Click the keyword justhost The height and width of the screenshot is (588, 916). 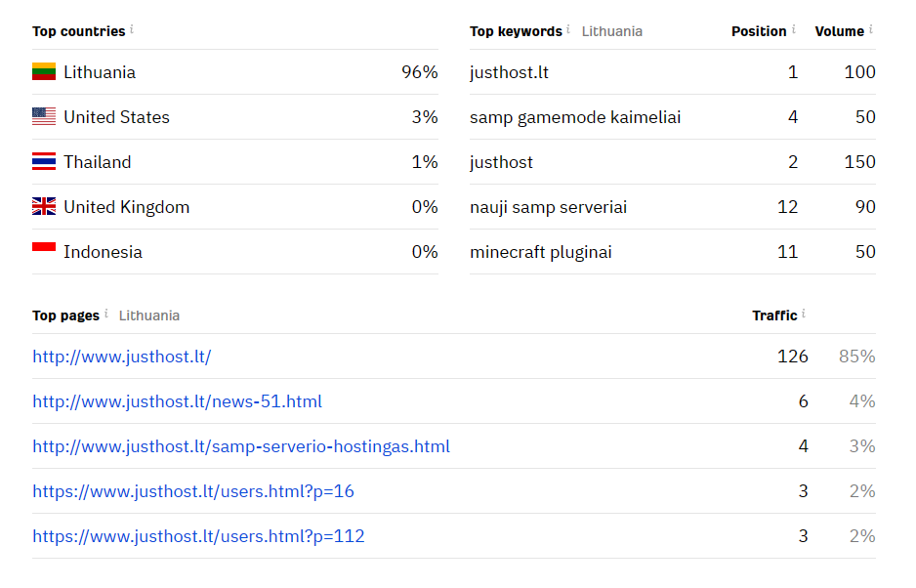[501, 162]
